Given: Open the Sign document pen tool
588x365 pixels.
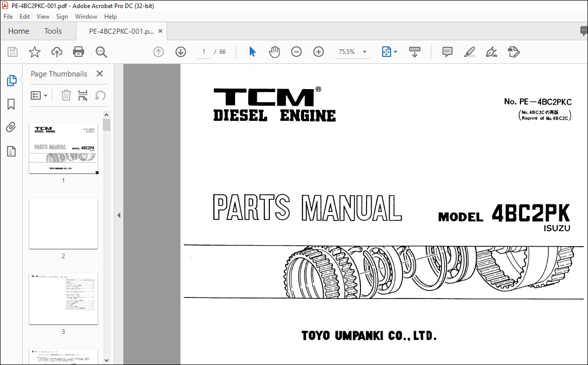Looking at the screenshot, I should (491, 52).
